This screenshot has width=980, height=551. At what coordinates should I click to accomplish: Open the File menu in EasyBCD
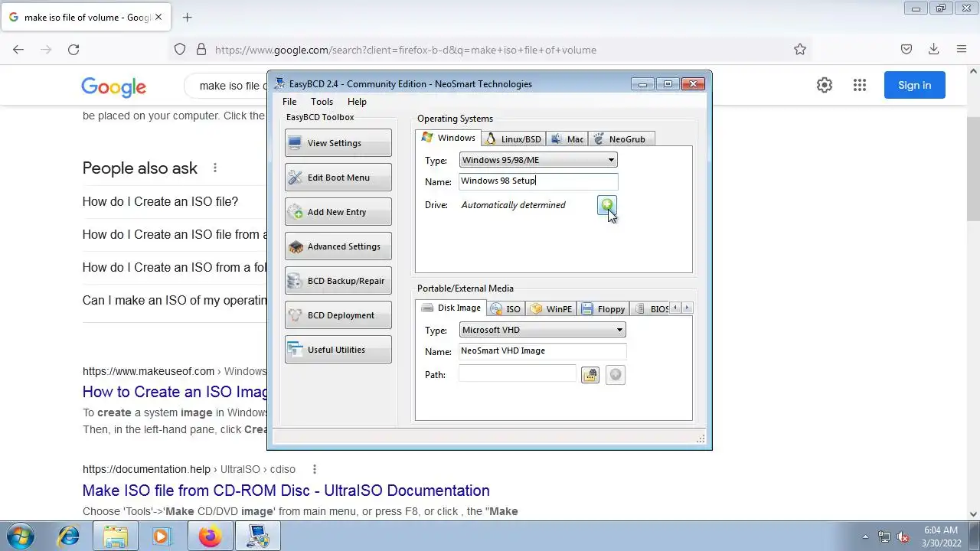point(289,102)
